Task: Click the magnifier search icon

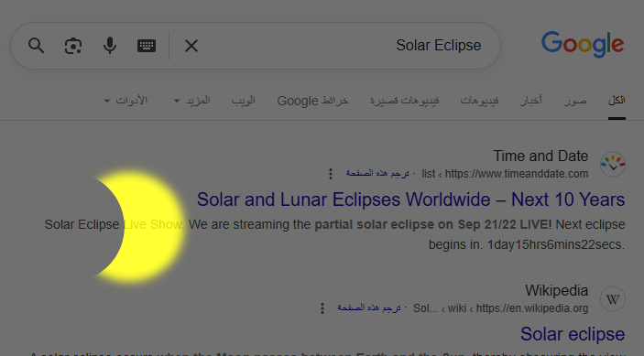Action: 36,46
